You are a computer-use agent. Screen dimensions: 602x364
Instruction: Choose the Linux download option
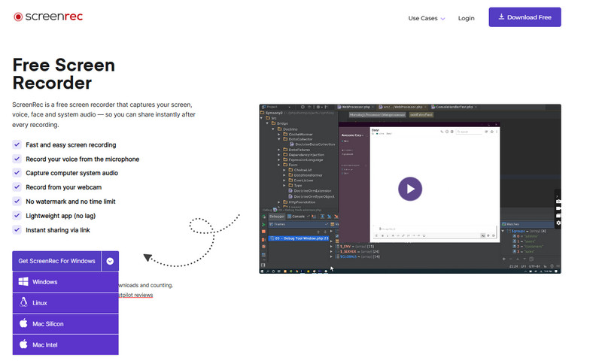(65, 303)
